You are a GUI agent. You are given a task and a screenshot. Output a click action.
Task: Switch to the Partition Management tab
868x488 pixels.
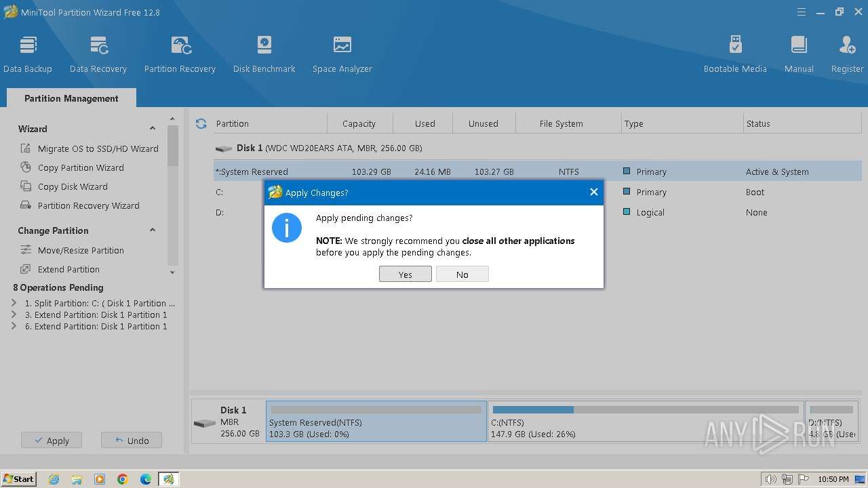click(71, 98)
